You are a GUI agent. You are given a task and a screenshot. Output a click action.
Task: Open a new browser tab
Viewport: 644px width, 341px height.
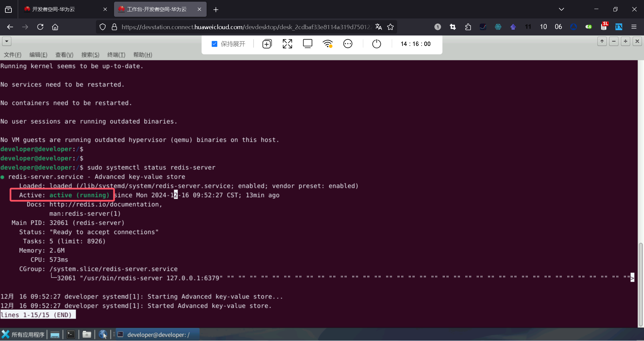[216, 9]
